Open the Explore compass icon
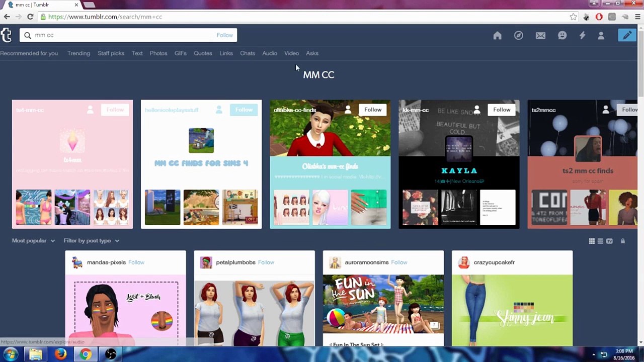This screenshot has height=362, width=644. 518,35
